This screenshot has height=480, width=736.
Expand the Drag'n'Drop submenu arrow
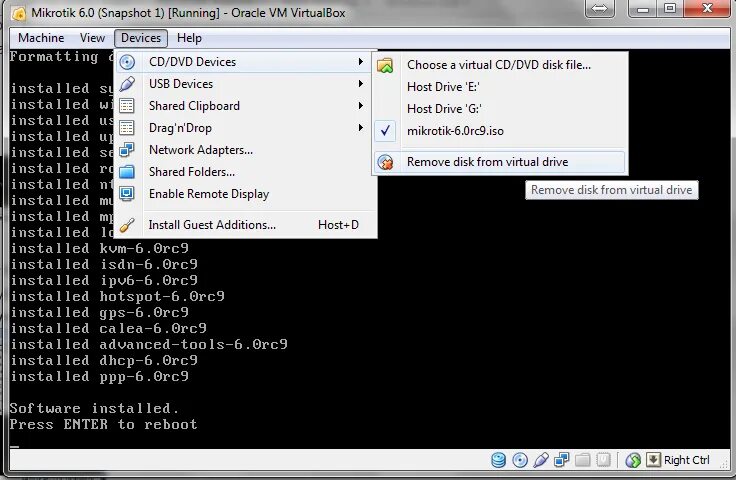[360, 128]
